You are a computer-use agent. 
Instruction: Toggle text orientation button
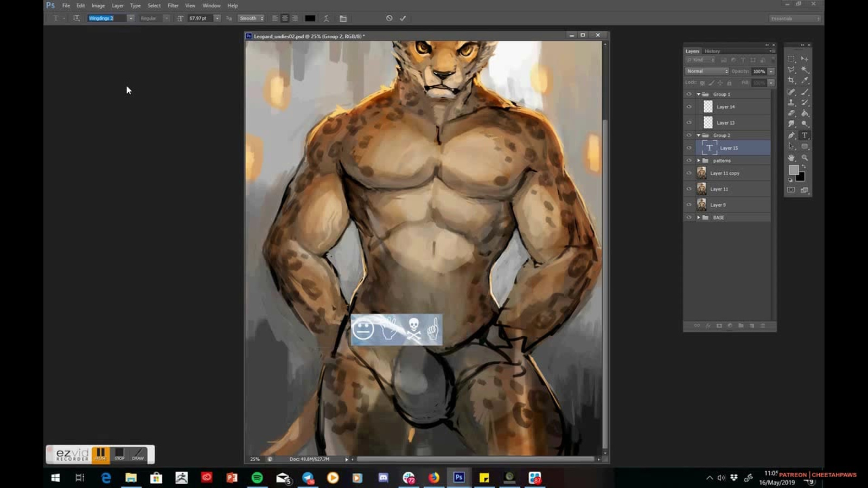tap(76, 18)
